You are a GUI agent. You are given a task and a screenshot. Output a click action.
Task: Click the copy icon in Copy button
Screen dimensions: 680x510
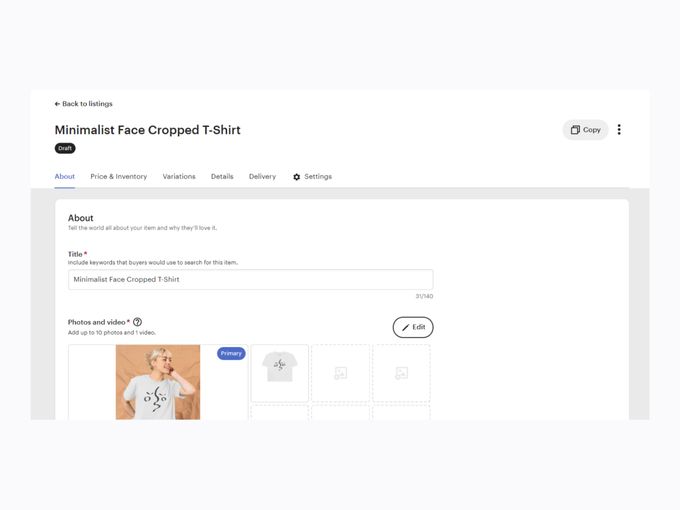tap(575, 130)
